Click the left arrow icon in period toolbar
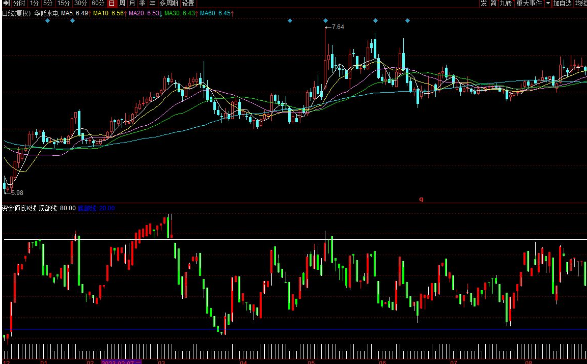 pos(6,3)
